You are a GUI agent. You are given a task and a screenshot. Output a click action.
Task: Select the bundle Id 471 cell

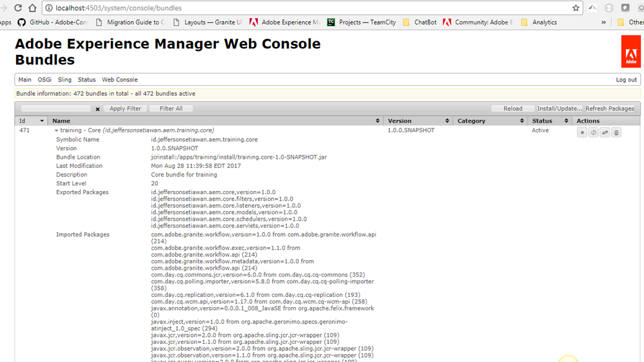[x=24, y=130]
